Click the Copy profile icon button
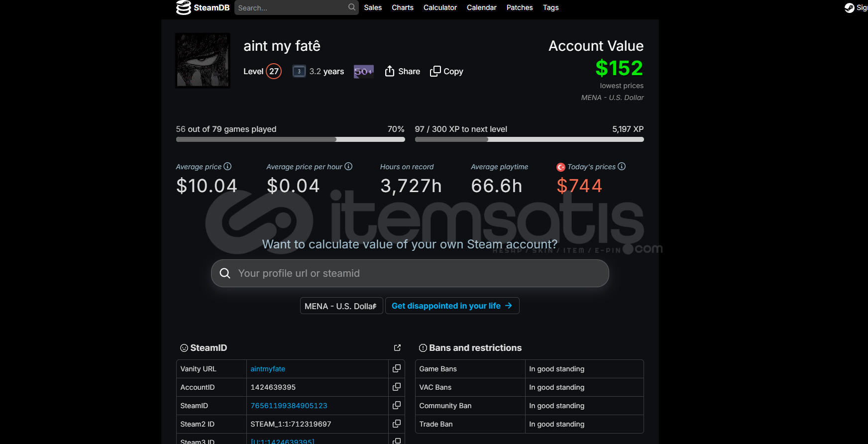Image resolution: width=868 pixels, height=444 pixels. tap(435, 71)
